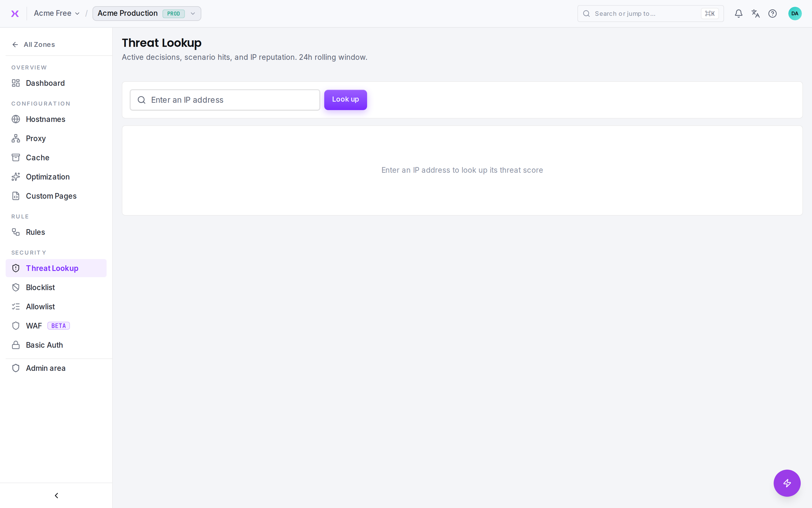Click the Dashboard grid icon
This screenshot has width=812, height=508.
point(16,83)
